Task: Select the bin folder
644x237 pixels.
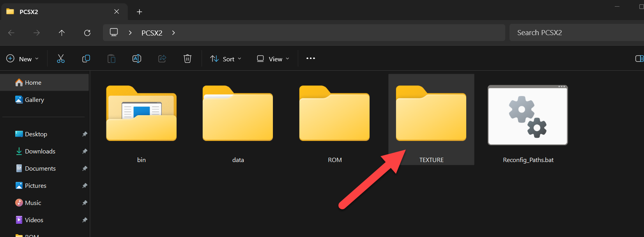Action: coord(142,119)
